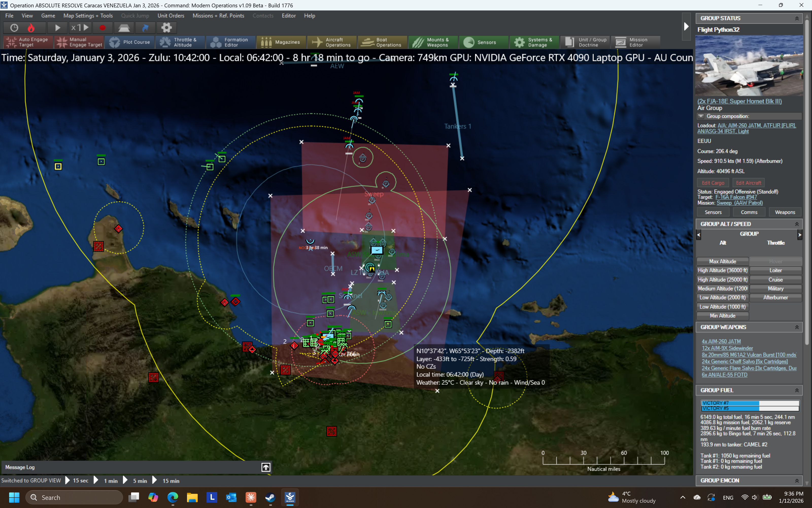Select High Altitude (36000 ft)

point(722,271)
